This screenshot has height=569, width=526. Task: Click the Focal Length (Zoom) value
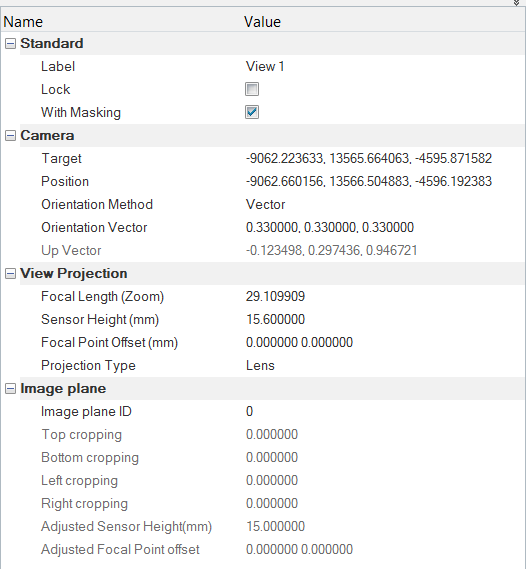[x=384, y=296]
